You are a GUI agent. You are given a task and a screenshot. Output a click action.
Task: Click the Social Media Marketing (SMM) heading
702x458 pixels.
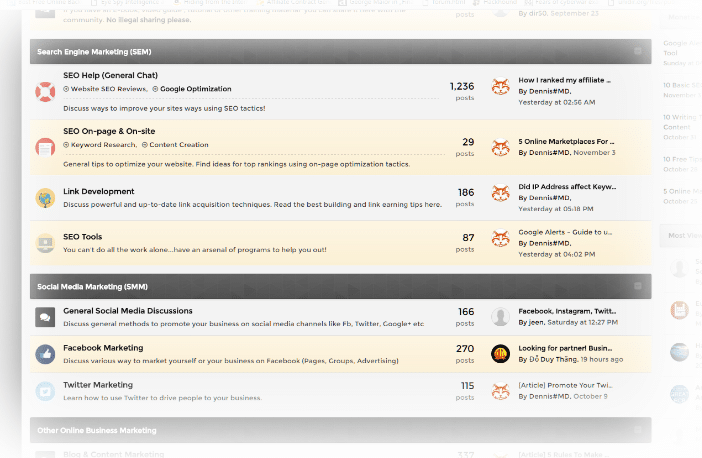click(92, 287)
